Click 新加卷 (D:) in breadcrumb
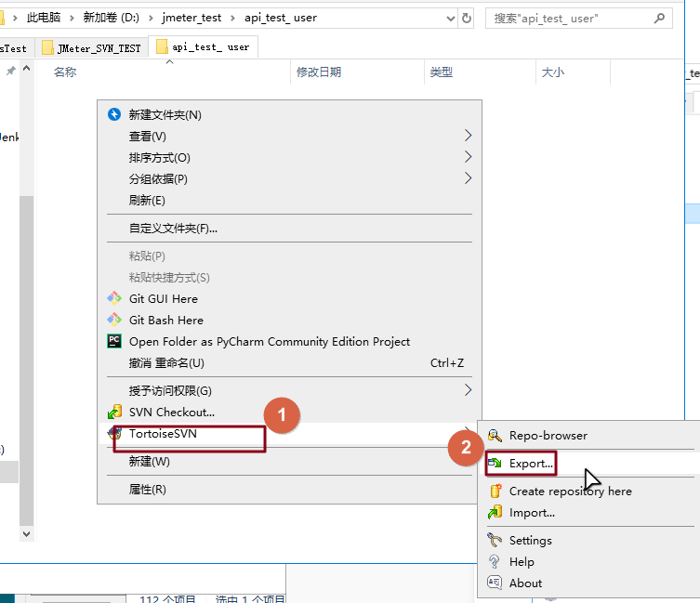This screenshot has width=700, height=603. [112, 18]
